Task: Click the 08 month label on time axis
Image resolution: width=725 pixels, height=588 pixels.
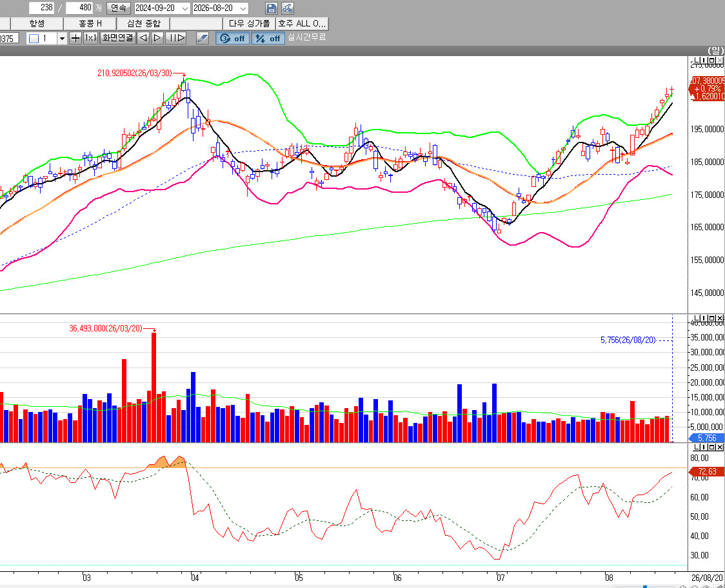Action: pyautogui.click(x=609, y=578)
